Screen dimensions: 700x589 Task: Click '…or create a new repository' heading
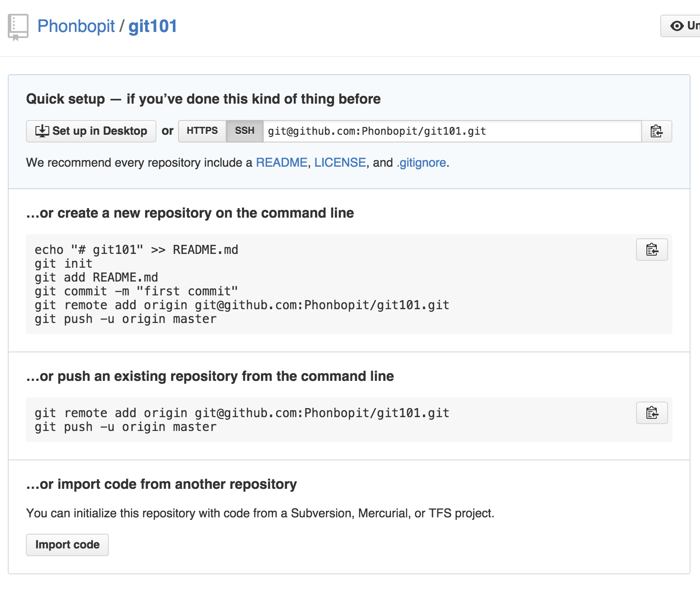pyautogui.click(x=190, y=213)
